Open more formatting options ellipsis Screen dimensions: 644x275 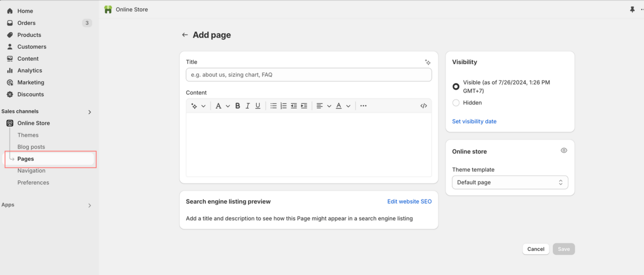[363, 106]
